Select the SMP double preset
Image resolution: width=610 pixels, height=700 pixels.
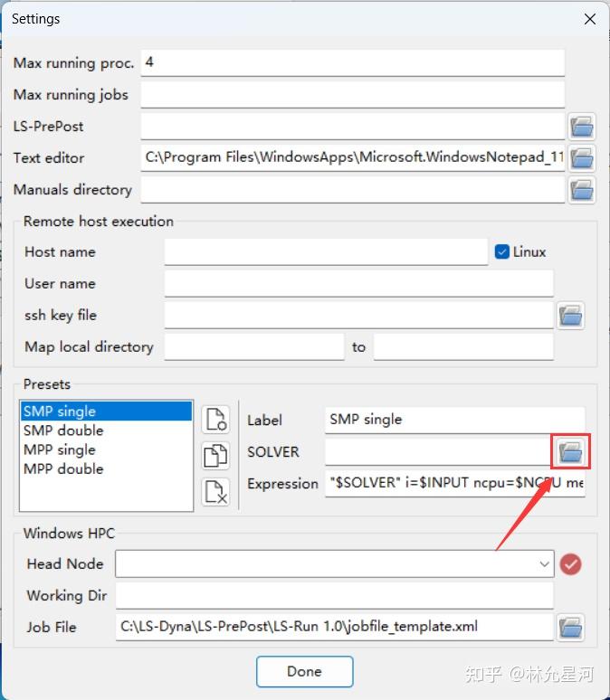tap(63, 430)
